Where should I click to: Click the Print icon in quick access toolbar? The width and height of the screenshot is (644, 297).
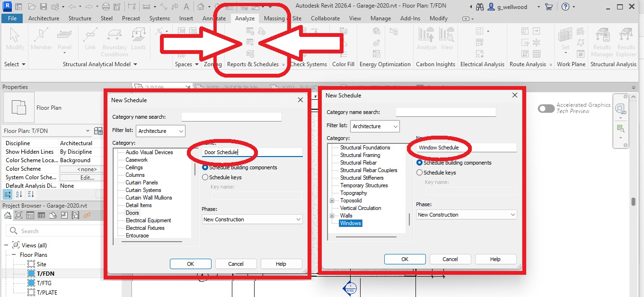tap(106, 7)
